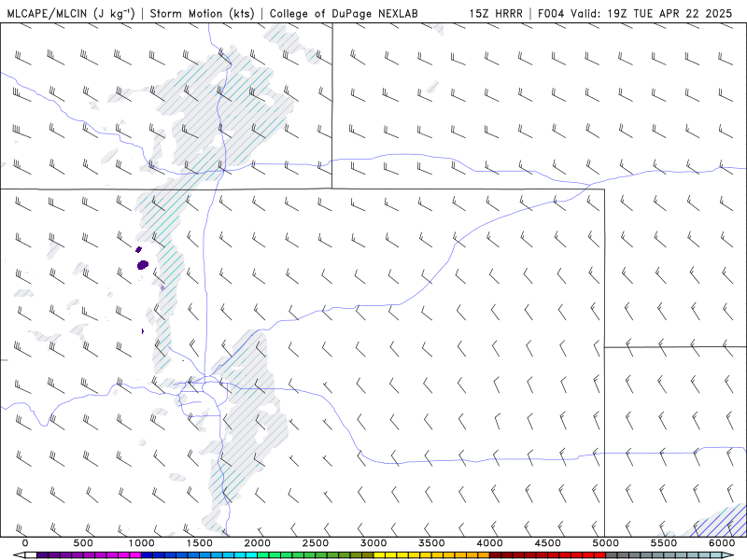Click the 1000 label on the color scale
The width and height of the screenshot is (747, 560).
tap(141, 543)
